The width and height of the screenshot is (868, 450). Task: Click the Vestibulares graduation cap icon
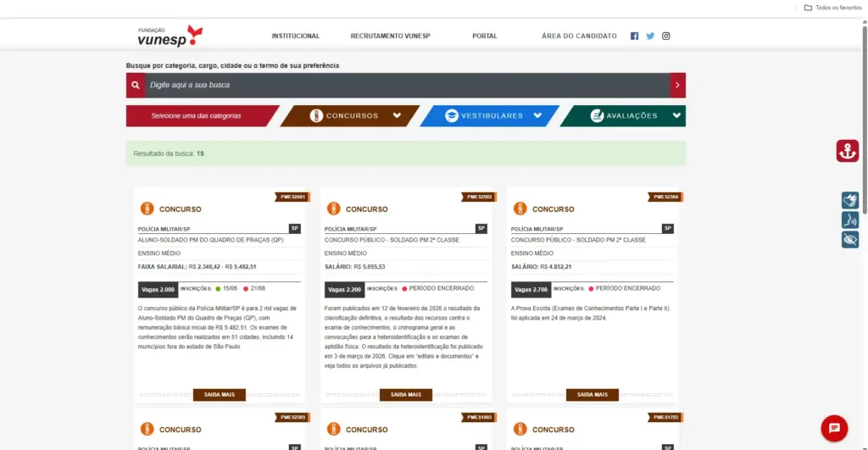452,116
